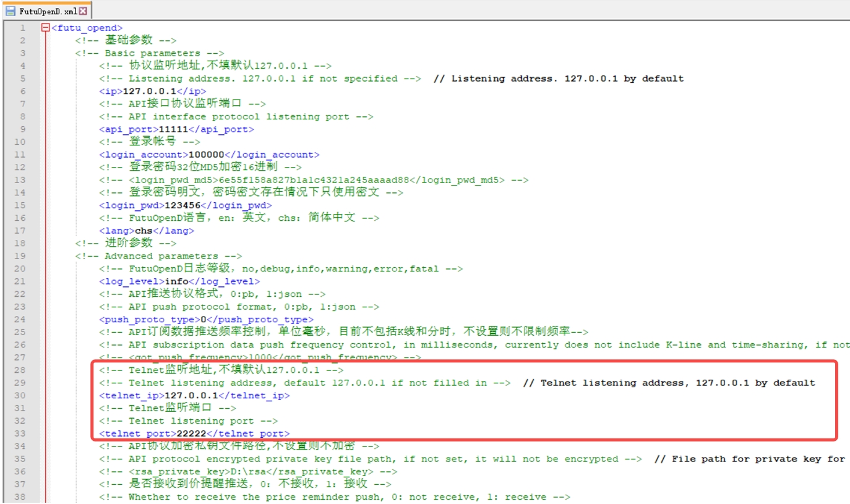Click the lang value chs

pyautogui.click(x=144, y=231)
